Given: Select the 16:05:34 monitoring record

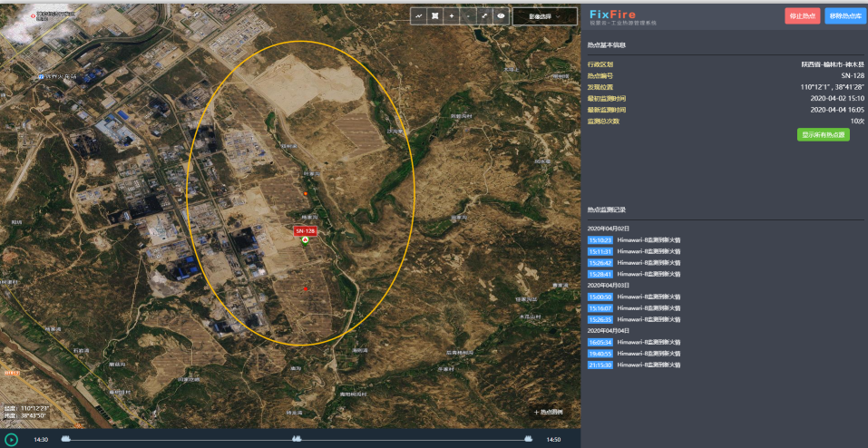Looking at the screenshot, I should [x=600, y=343].
